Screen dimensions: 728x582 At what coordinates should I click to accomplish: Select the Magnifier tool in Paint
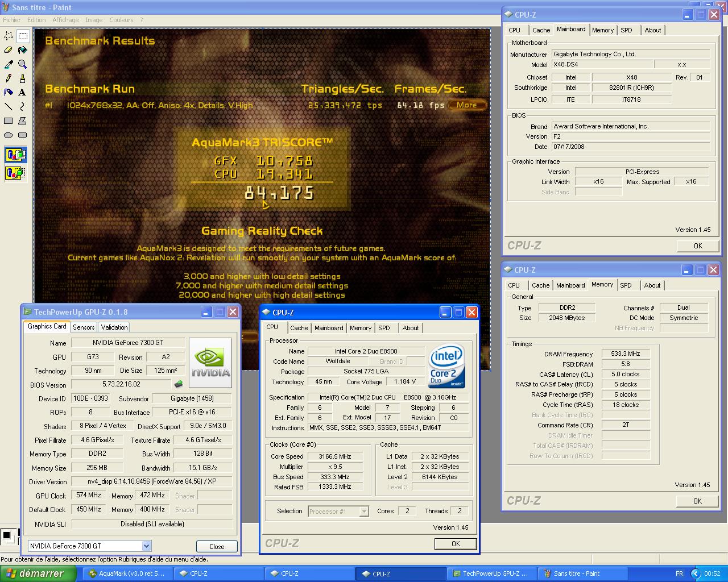(x=23, y=64)
